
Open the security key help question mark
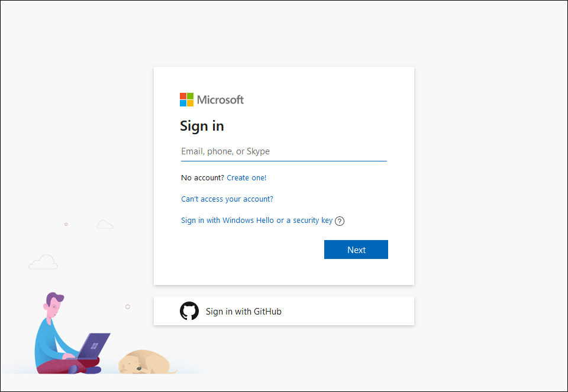(340, 221)
